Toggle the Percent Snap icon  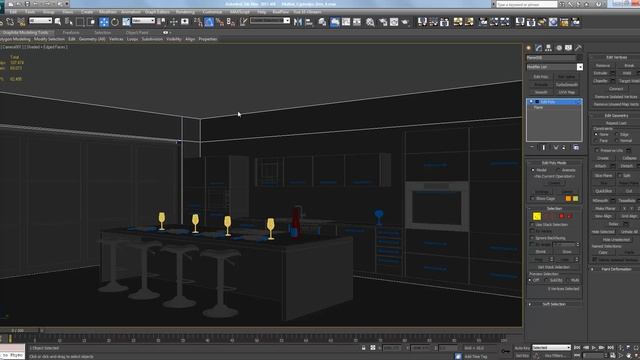(220, 22)
